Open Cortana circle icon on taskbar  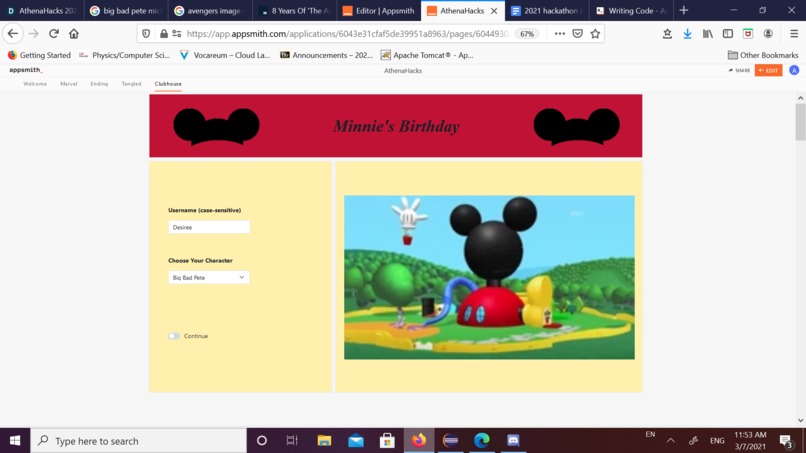(262, 441)
